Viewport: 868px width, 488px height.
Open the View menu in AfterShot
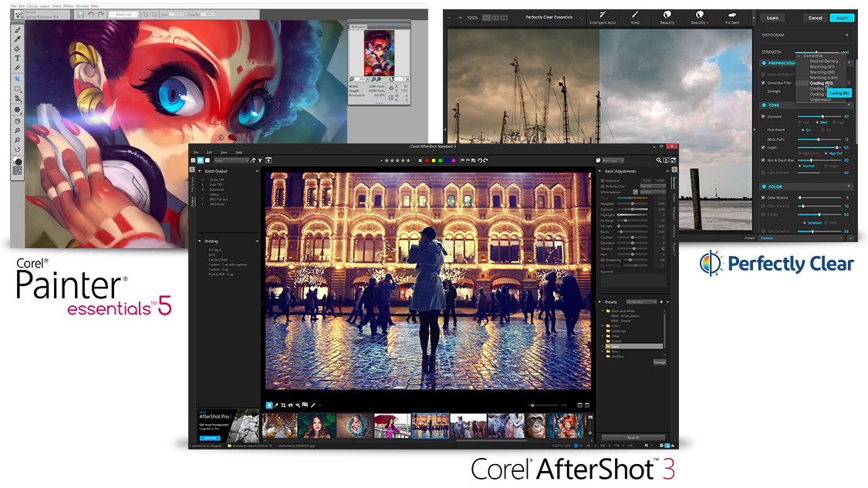pyautogui.click(x=224, y=152)
